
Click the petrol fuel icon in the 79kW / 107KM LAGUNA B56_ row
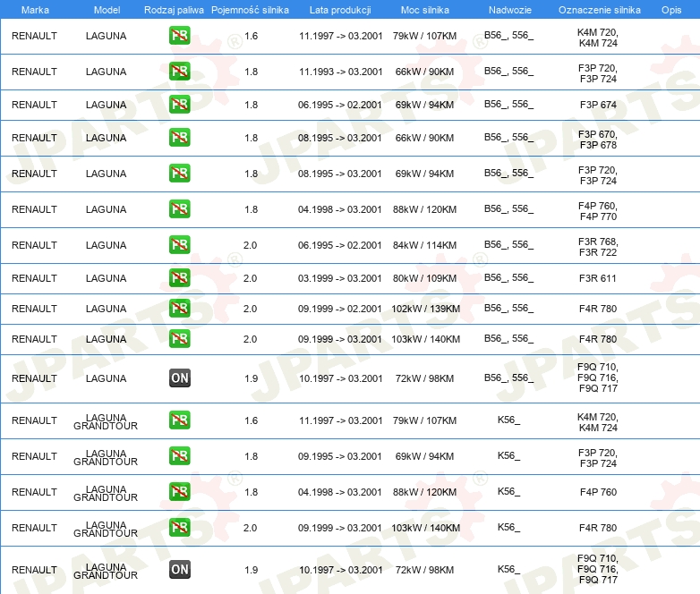[x=179, y=36]
